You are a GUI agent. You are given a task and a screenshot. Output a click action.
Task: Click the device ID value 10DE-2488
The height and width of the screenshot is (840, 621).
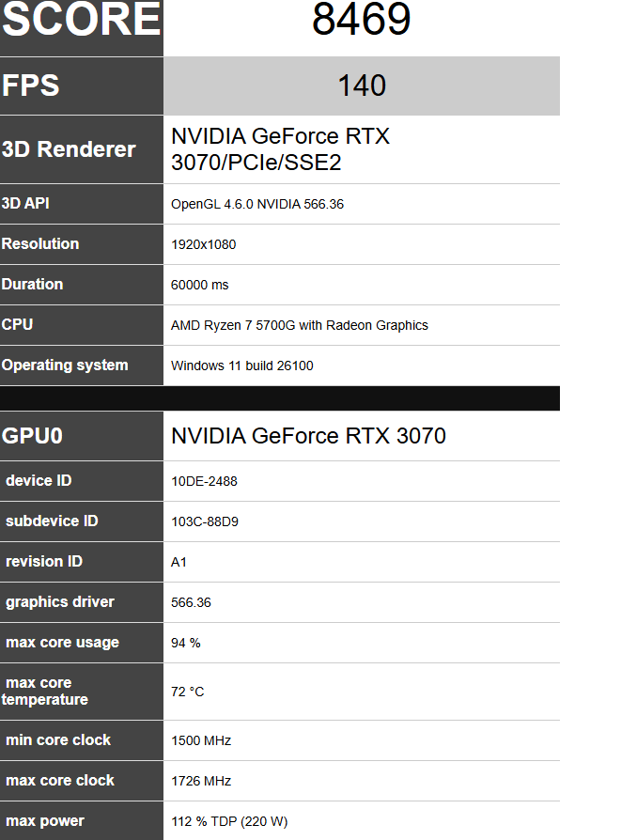(204, 481)
